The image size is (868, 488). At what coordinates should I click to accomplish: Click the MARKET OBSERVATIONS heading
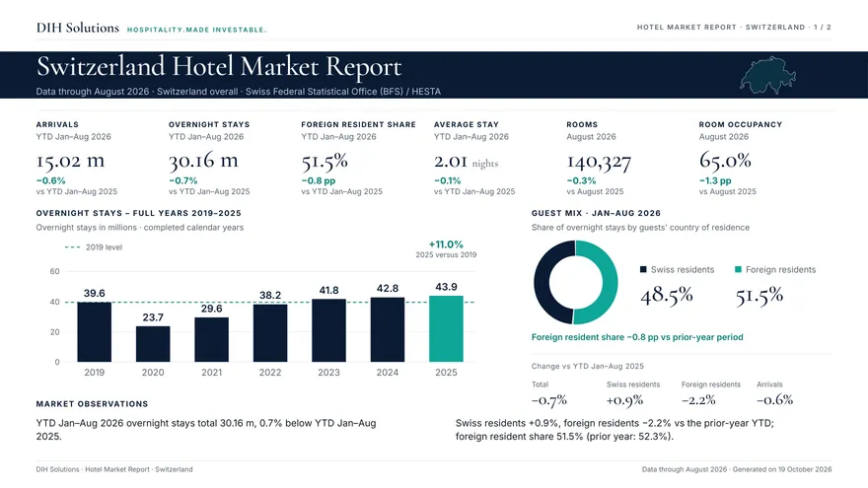pyautogui.click(x=92, y=404)
